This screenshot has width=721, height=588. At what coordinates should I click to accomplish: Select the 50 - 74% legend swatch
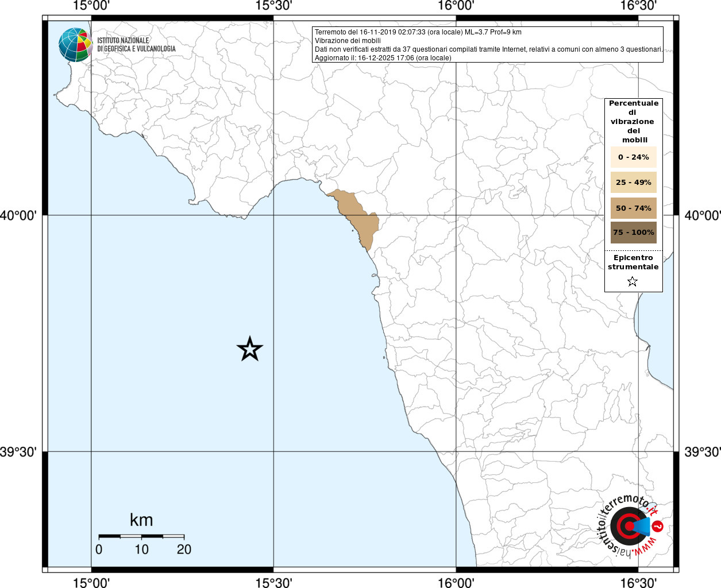(634, 208)
